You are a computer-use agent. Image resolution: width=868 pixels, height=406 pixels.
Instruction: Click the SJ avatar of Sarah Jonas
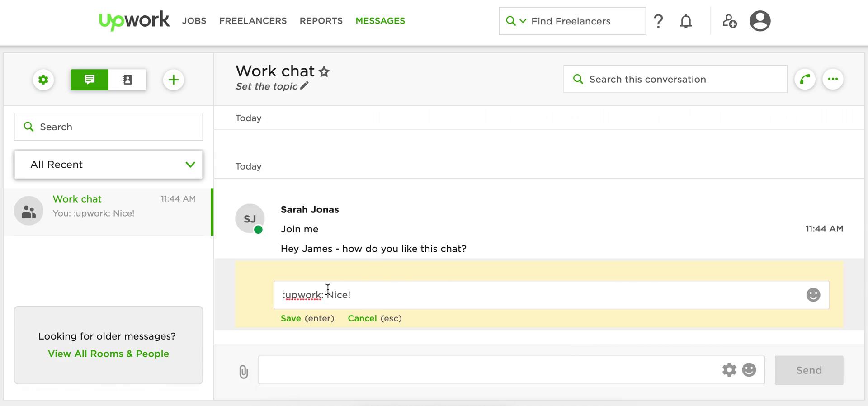tap(250, 218)
